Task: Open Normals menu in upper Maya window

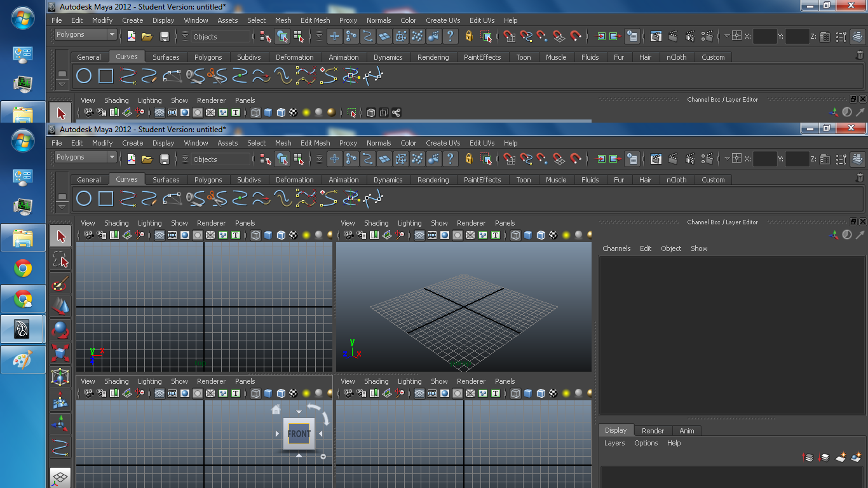Action: click(379, 20)
